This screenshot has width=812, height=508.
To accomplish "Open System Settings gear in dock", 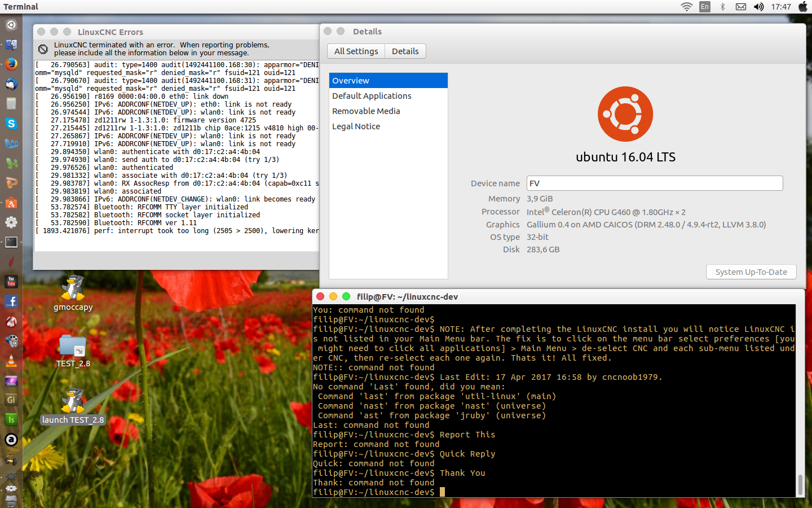I will click(11, 222).
